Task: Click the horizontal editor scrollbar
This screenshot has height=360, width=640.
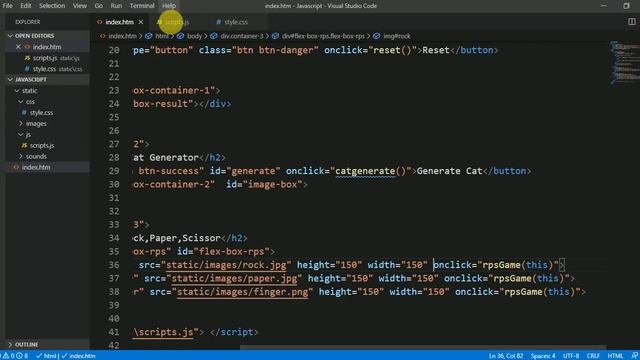Action: coord(422,348)
